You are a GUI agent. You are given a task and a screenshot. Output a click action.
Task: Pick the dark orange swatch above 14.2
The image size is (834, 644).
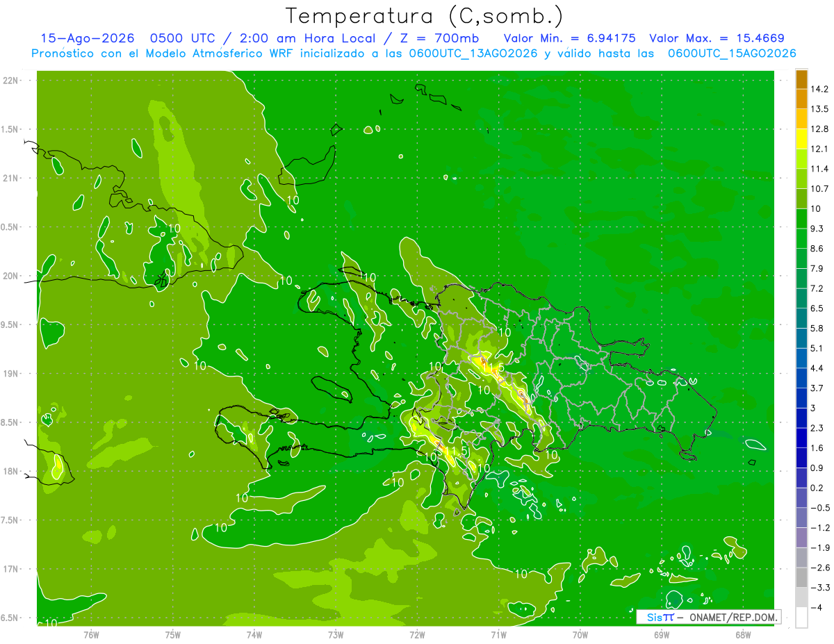pyautogui.click(x=801, y=79)
